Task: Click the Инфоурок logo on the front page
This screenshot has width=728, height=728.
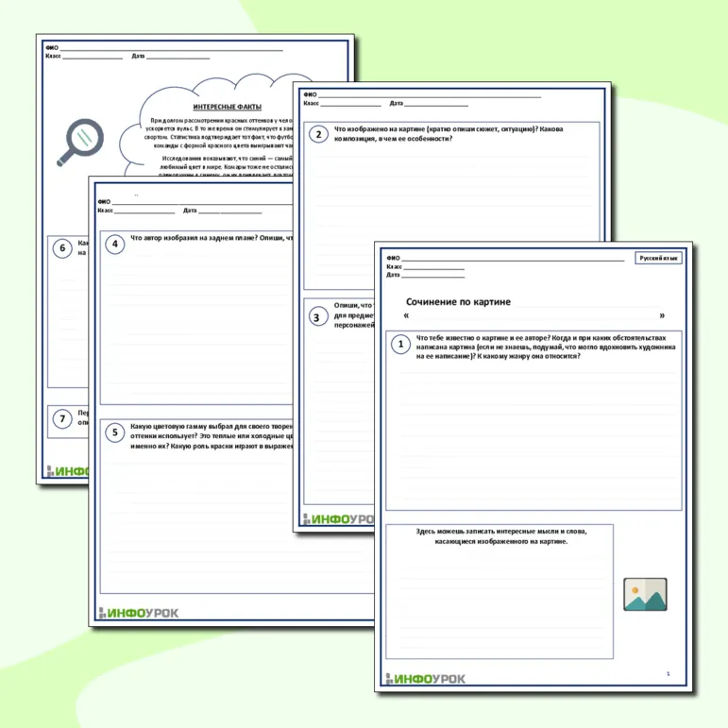Action: pos(425,679)
